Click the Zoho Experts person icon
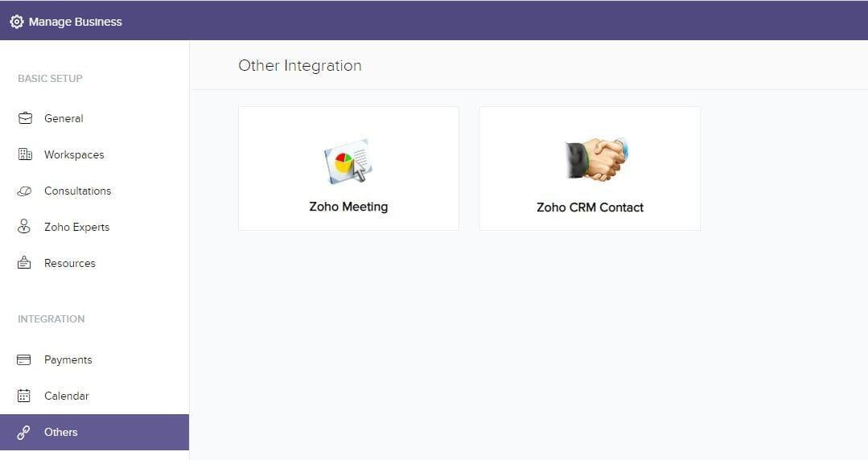 point(24,227)
